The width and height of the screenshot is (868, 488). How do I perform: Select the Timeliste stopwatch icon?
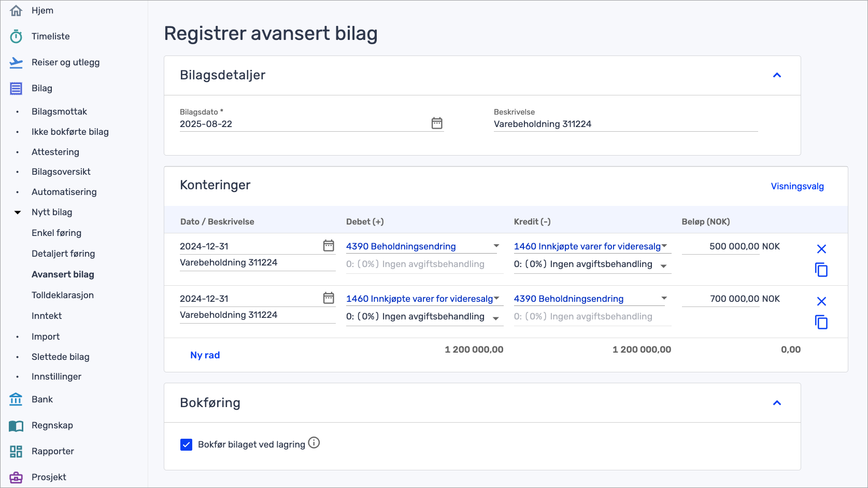point(16,36)
